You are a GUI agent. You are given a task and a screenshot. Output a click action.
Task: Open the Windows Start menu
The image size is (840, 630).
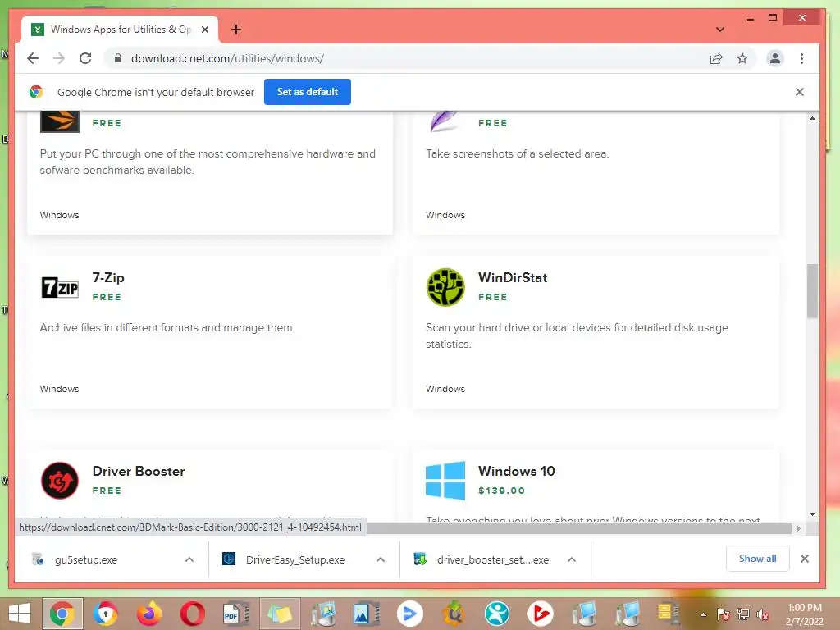click(20, 614)
